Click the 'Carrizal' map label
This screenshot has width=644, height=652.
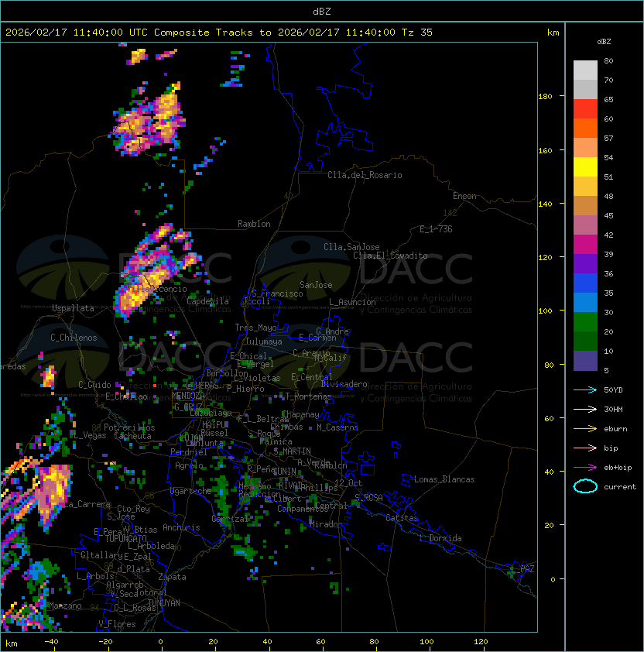click(230, 519)
